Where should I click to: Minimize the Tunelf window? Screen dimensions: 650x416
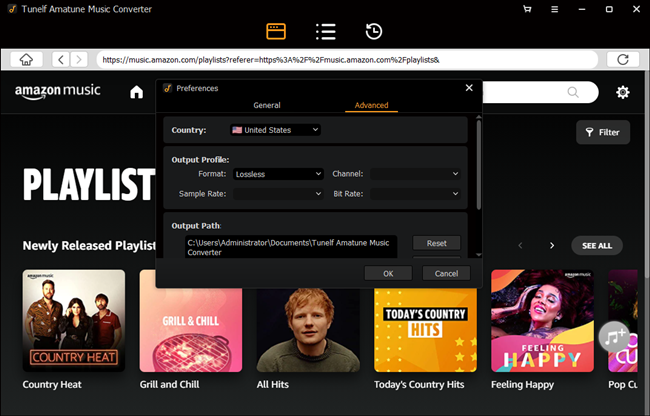582,9
